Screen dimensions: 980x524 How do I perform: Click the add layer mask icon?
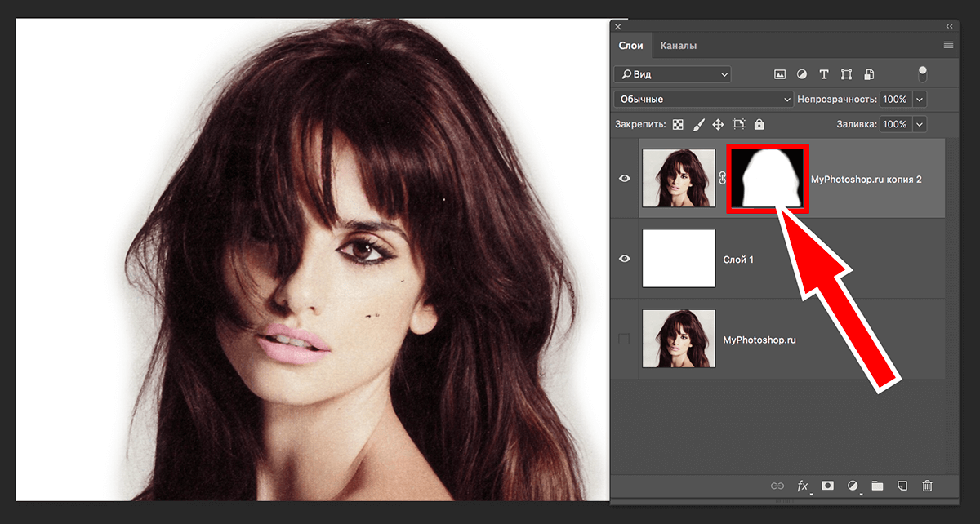[827, 486]
